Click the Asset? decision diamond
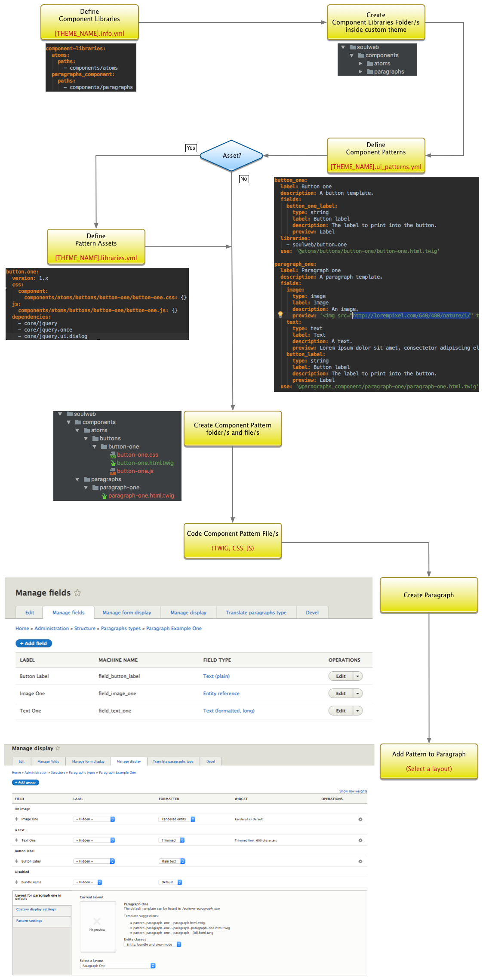Viewport: 483px width, 980px height. tap(231, 156)
